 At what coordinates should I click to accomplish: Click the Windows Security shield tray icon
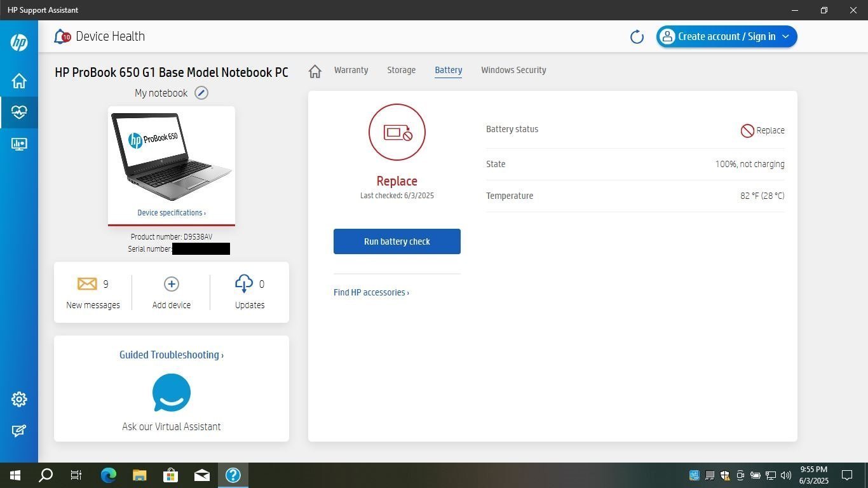tap(725, 475)
